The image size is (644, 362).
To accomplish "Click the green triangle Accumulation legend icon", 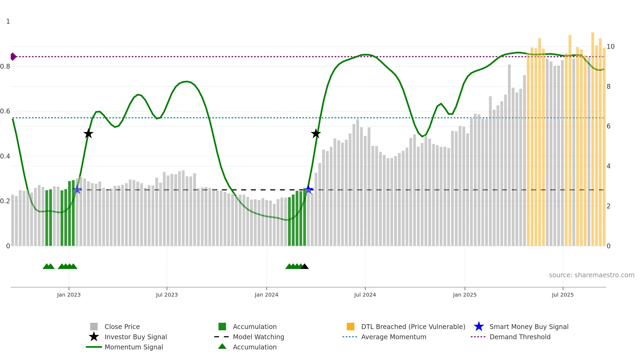I will (222, 346).
